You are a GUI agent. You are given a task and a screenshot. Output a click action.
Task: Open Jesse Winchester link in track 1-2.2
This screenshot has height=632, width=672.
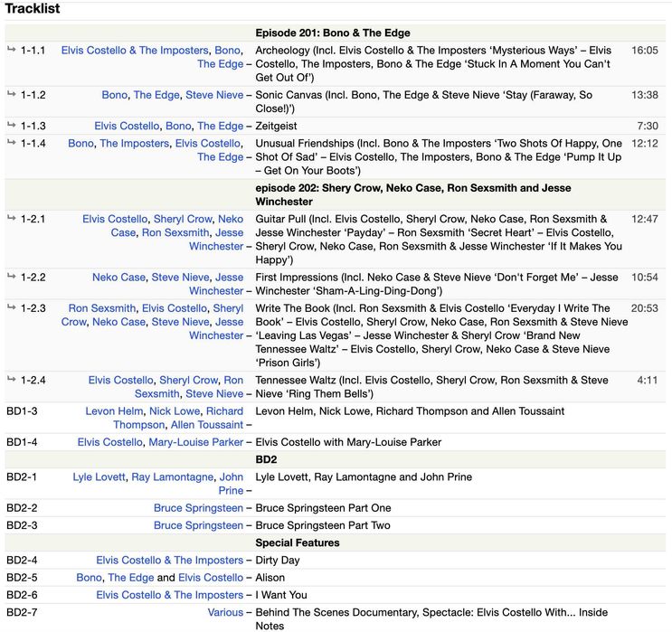click(x=216, y=284)
